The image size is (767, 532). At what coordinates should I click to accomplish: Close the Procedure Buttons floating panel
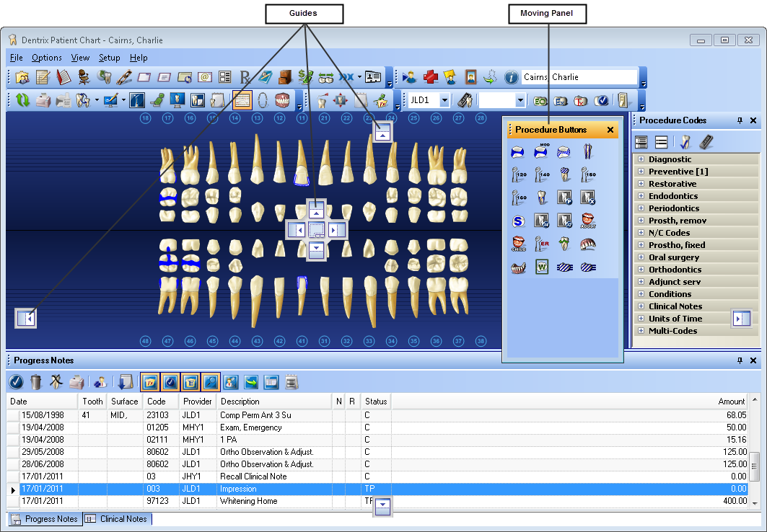pos(610,129)
